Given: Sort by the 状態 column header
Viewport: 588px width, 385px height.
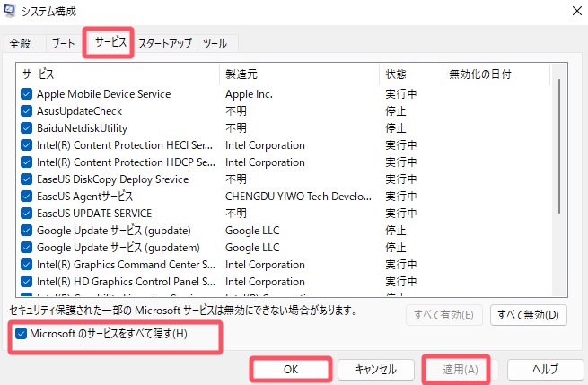Looking at the screenshot, I should pos(411,74).
